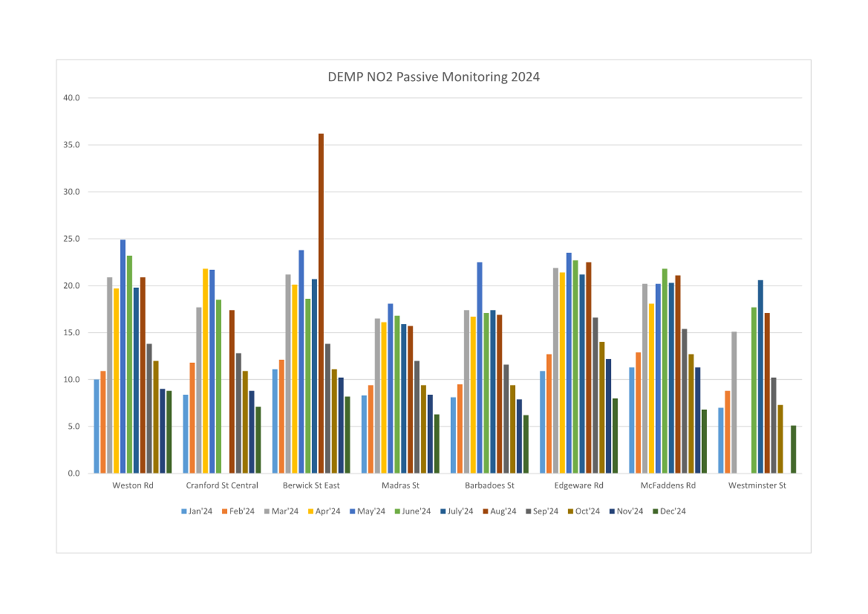868x614 pixels.
Task: Select the Dec'24 legend entry
Action: point(669,511)
